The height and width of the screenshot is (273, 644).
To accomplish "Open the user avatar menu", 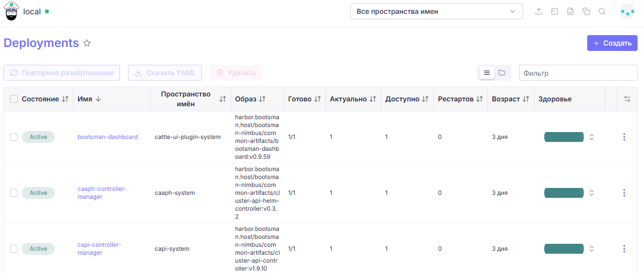I will [627, 11].
